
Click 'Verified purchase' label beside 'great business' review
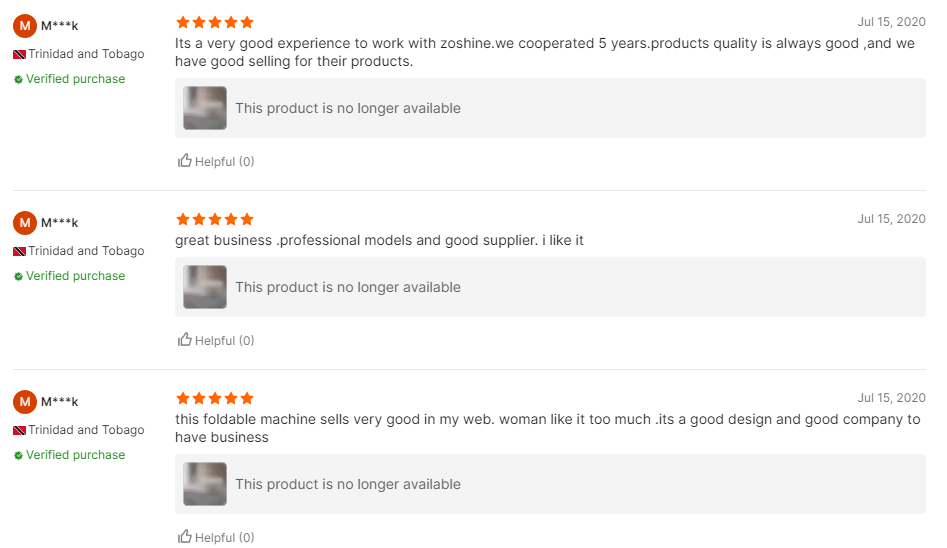click(75, 276)
